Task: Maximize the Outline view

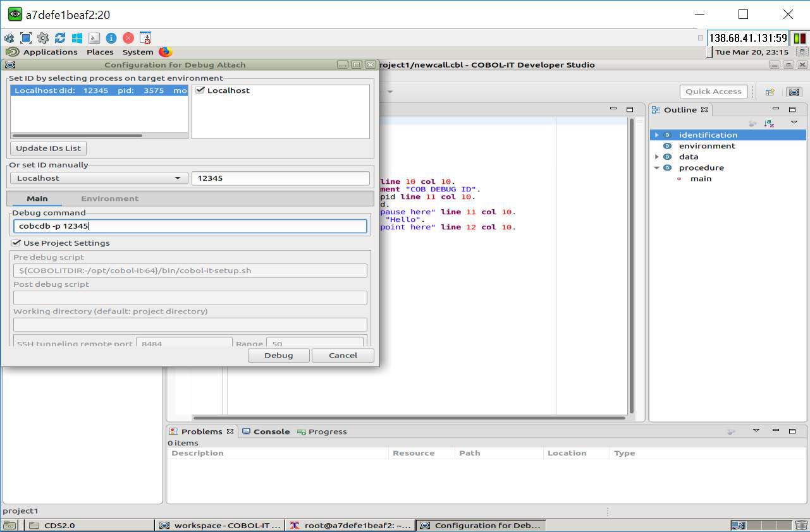Action: pyautogui.click(x=793, y=109)
